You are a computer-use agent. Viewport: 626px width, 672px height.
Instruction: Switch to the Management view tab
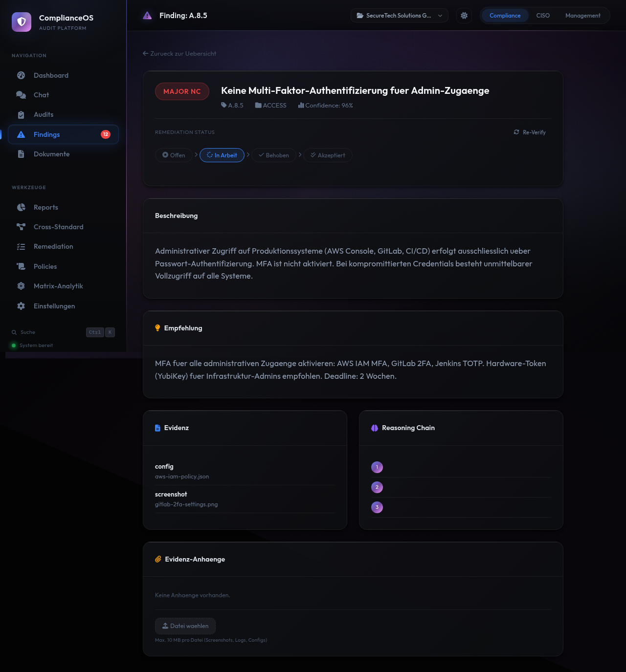pos(582,16)
